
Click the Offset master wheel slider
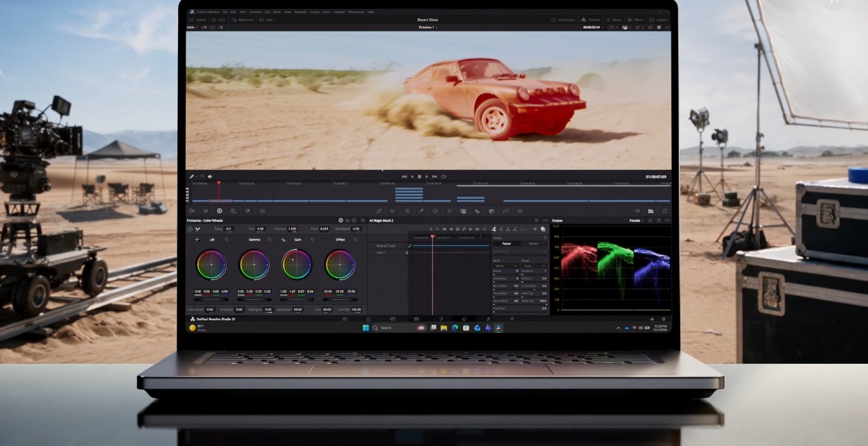340,299
